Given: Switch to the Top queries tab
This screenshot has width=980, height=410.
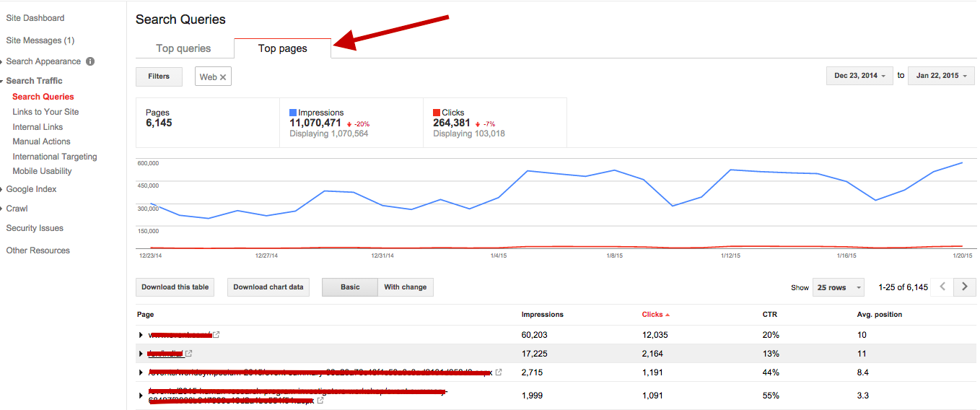Looking at the screenshot, I should 183,48.
